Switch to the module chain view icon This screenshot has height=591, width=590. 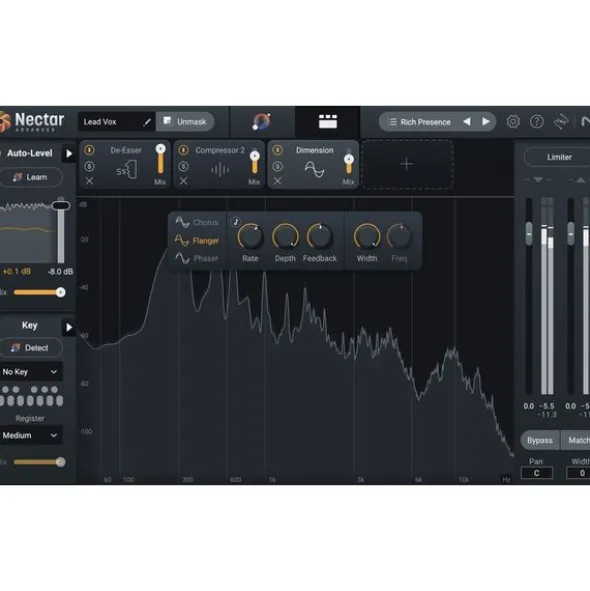click(328, 122)
